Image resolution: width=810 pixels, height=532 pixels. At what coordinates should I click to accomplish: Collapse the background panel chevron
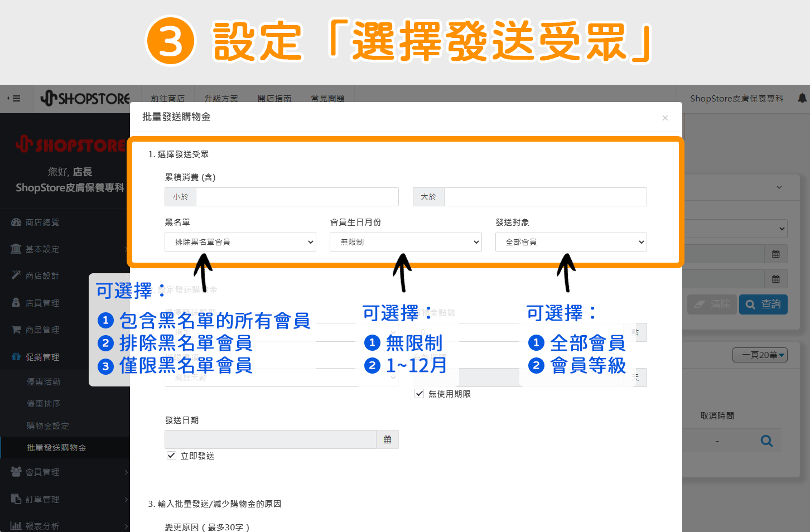(779, 187)
